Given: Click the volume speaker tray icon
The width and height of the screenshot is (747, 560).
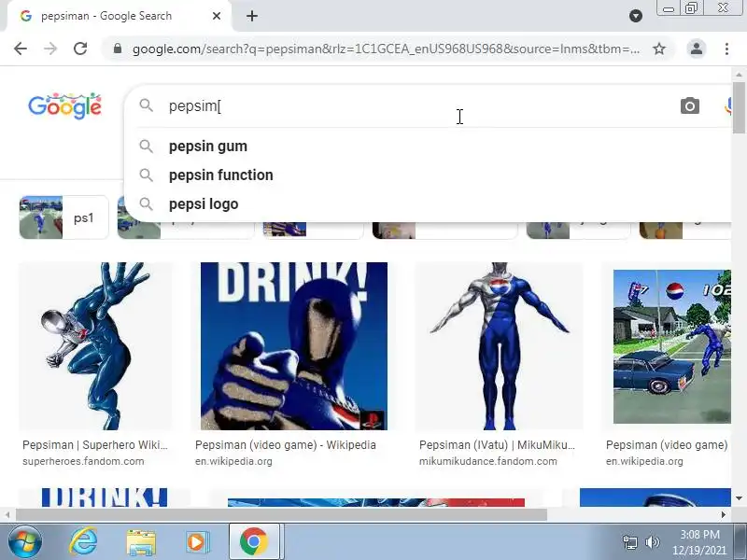Looking at the screenshot, I should 652,542.
